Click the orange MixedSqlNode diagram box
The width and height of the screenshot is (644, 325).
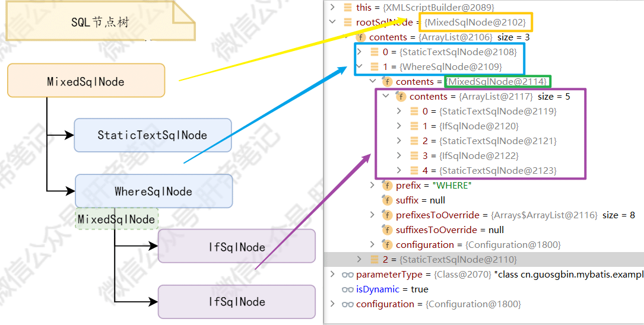point(85,81)
